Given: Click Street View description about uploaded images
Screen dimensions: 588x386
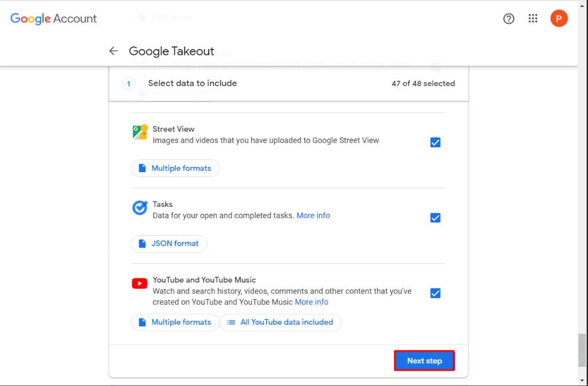Looking at the screenshot, I should [x=266, y=141].
